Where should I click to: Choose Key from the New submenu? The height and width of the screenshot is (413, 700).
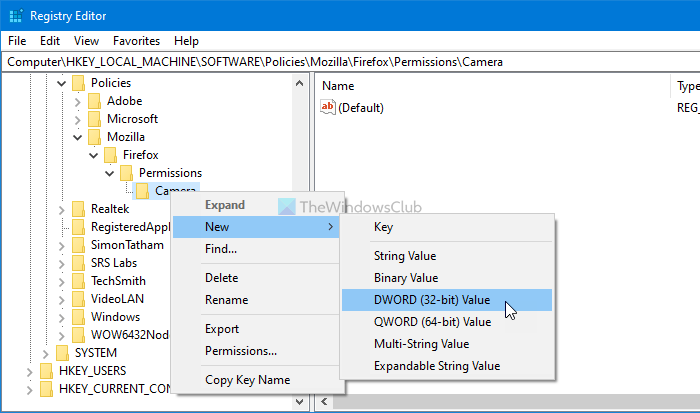(x=447, y=227)
